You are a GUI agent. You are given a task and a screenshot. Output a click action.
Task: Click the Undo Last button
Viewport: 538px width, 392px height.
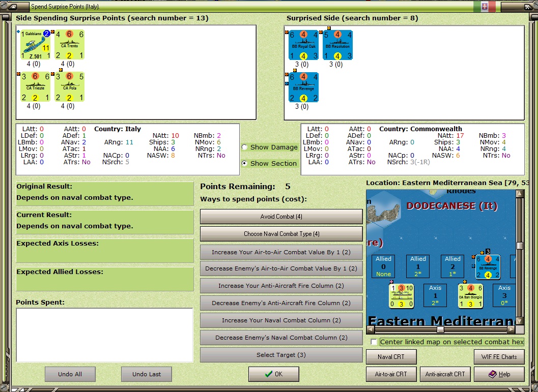147,374
